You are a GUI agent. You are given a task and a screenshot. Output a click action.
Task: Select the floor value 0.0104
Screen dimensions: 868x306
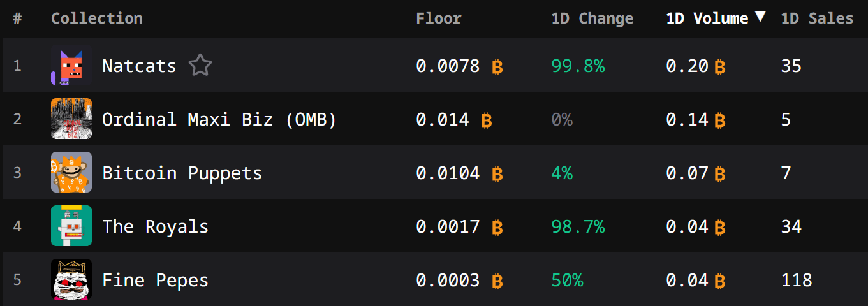[448, 173]
